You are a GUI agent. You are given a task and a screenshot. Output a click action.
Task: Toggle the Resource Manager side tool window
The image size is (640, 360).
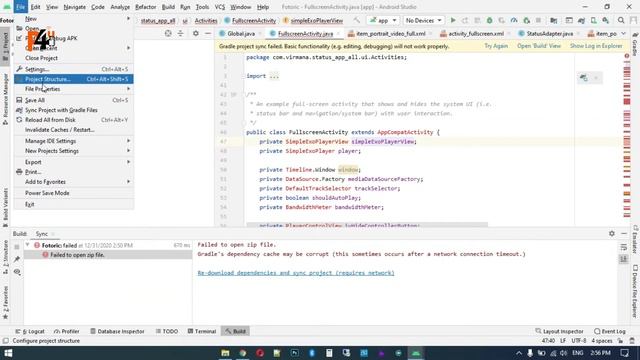point(6,99)
